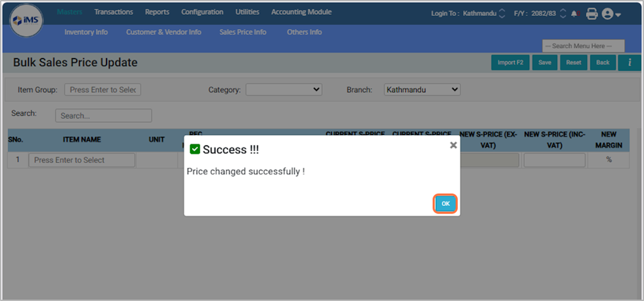The width and height of the screenshot is (644, 301).
Task: Open the notifications bell icon
Action: click(x=575, y=13)
